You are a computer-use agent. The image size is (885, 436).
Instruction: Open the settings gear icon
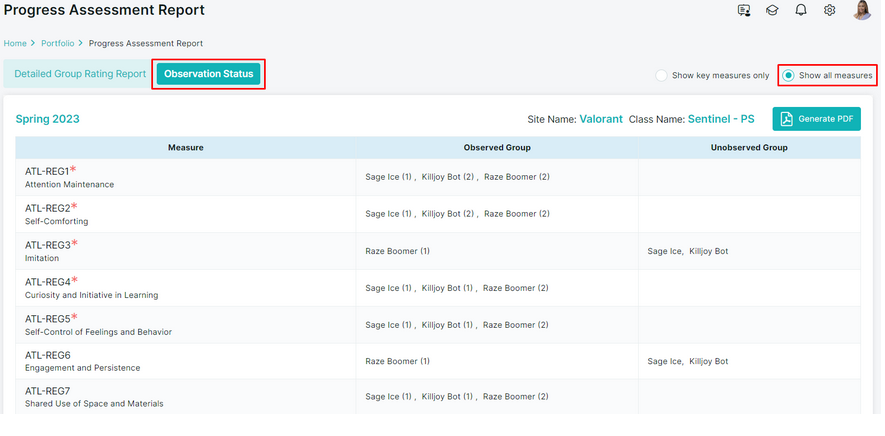coord(829,11)
